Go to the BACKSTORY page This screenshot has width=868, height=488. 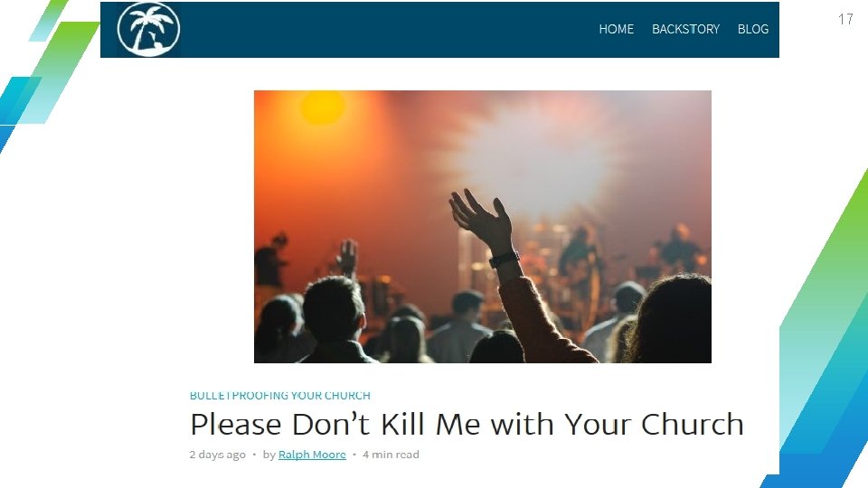(x=685, y=29)
